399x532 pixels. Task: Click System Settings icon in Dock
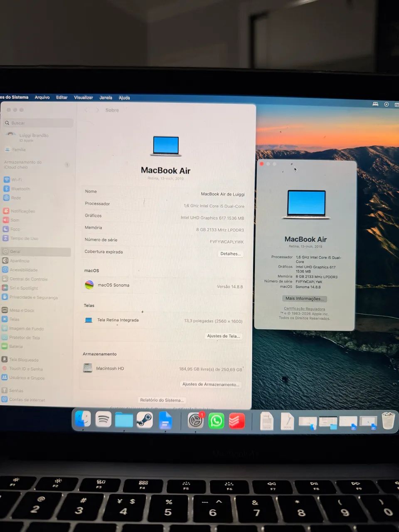[195, 421]
